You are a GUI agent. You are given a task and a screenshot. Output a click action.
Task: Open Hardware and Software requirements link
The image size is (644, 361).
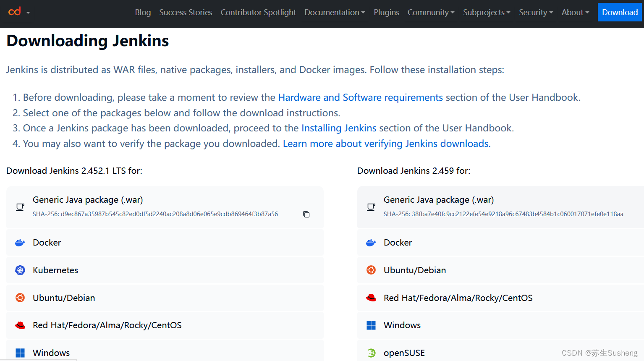pos(360,97)
